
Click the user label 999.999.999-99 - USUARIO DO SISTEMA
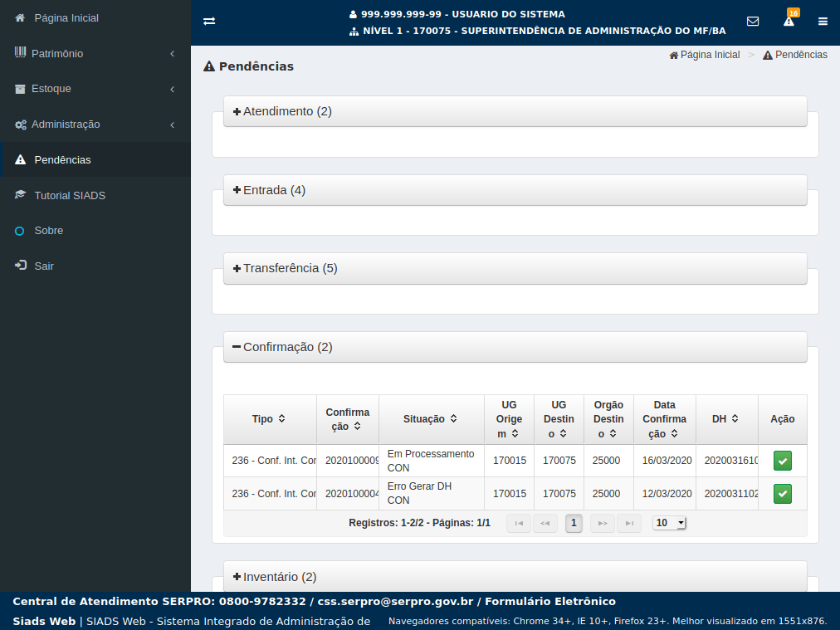tap(457, 14)
